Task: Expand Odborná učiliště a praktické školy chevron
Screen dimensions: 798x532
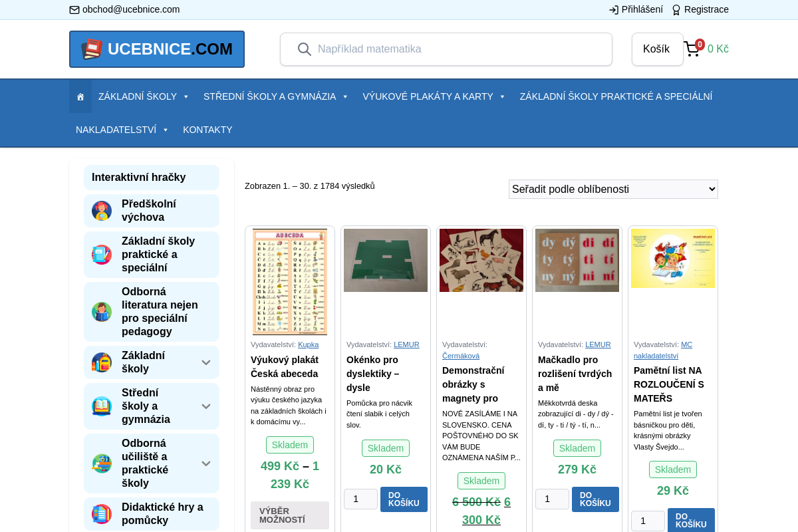Action: [206, 464]
